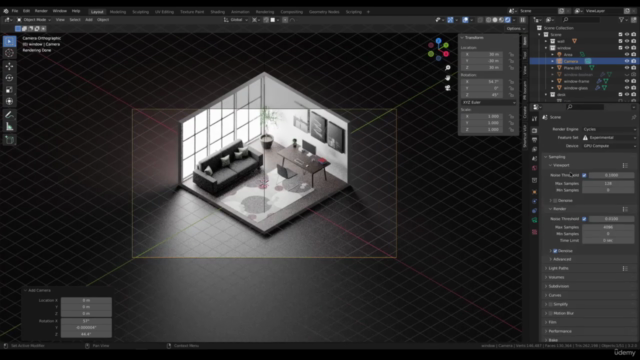
Task: Select the Move tool
Action: pyautogui.click(x=9, y=66)
